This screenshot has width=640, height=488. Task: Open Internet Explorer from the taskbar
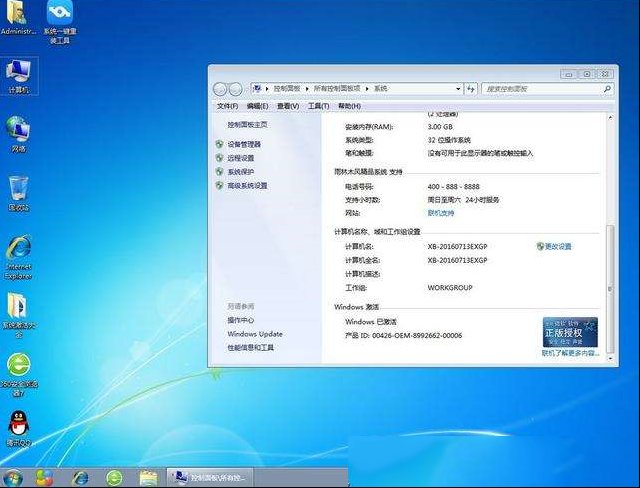pyautogui.click(x=80, y=478)
